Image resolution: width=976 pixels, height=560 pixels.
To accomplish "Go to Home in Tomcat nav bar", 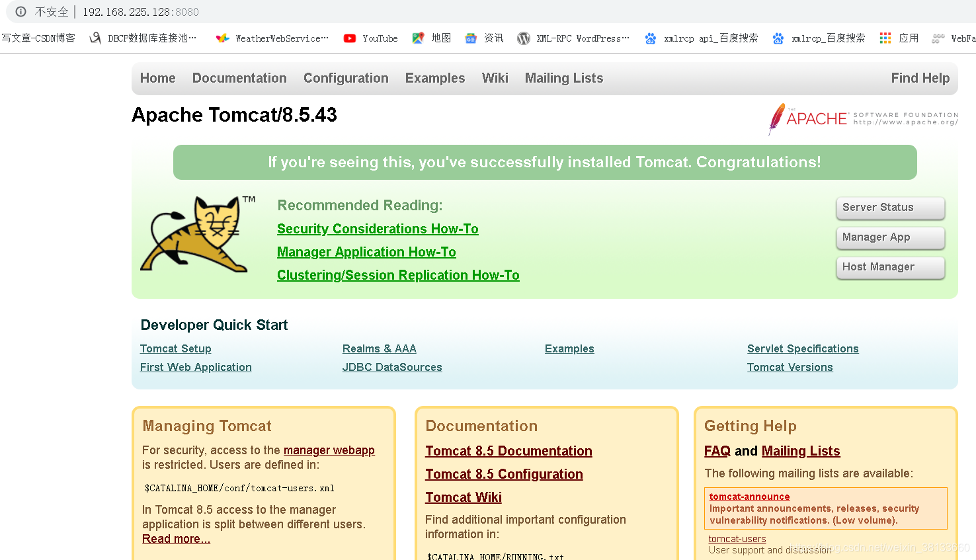I will (157, 78).
